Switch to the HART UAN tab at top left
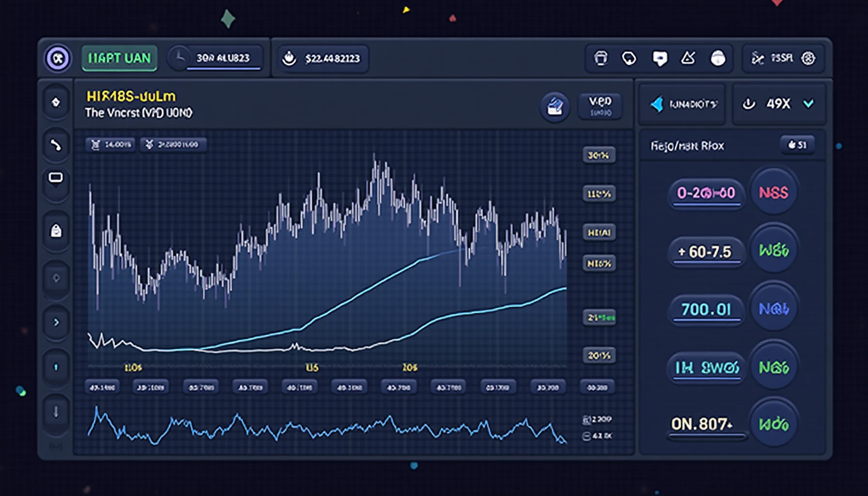Screen dimensions: 868x496 (119, 58)
